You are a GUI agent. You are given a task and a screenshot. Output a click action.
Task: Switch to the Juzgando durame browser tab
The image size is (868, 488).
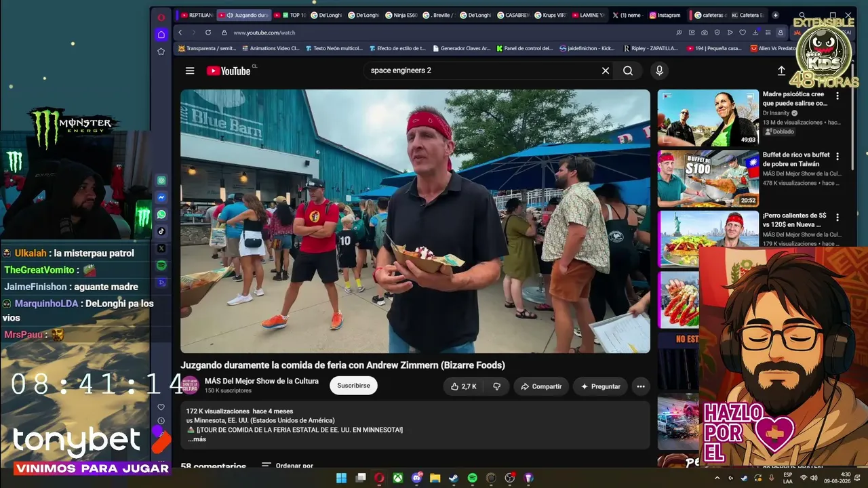tap(244, 15)
